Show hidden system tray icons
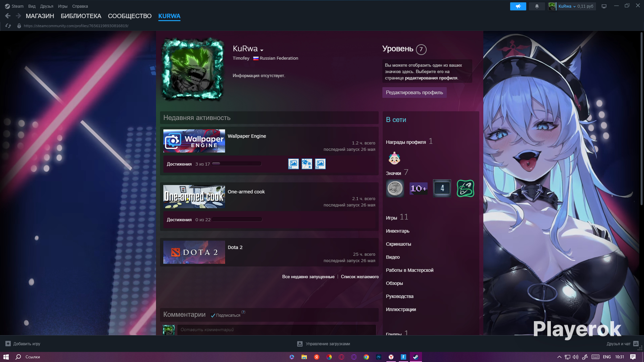644x362 pixels. (559, 357)
